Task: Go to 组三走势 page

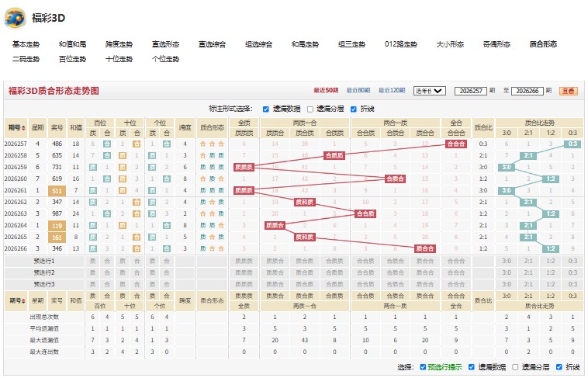Action: (x=351, y=44)
